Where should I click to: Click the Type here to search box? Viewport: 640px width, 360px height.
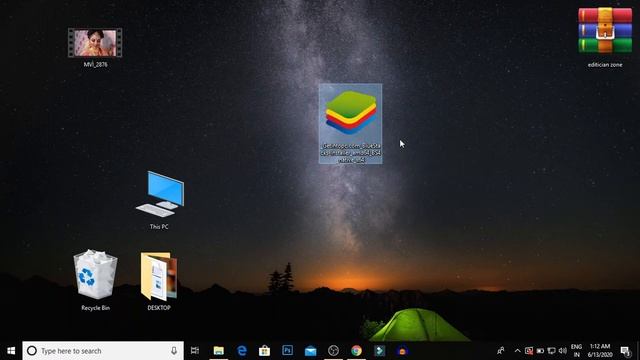(103, 351)
